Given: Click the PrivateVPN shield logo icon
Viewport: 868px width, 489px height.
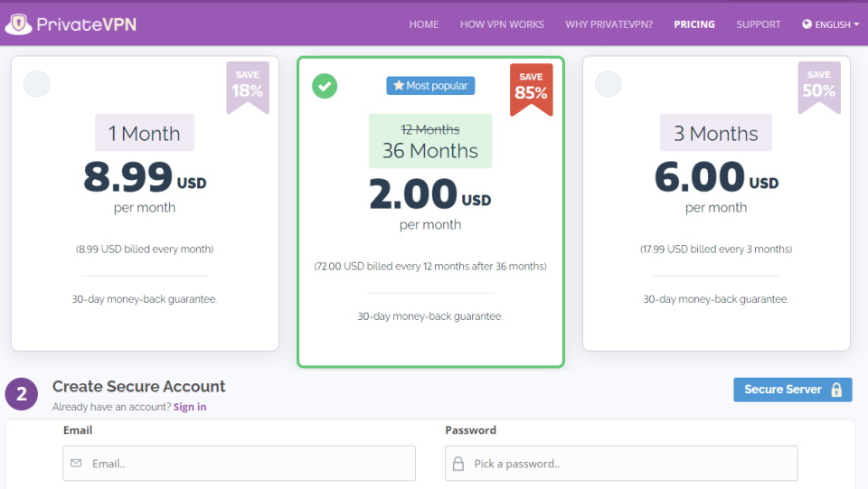Looking at the screenshot, I should 18,24.
